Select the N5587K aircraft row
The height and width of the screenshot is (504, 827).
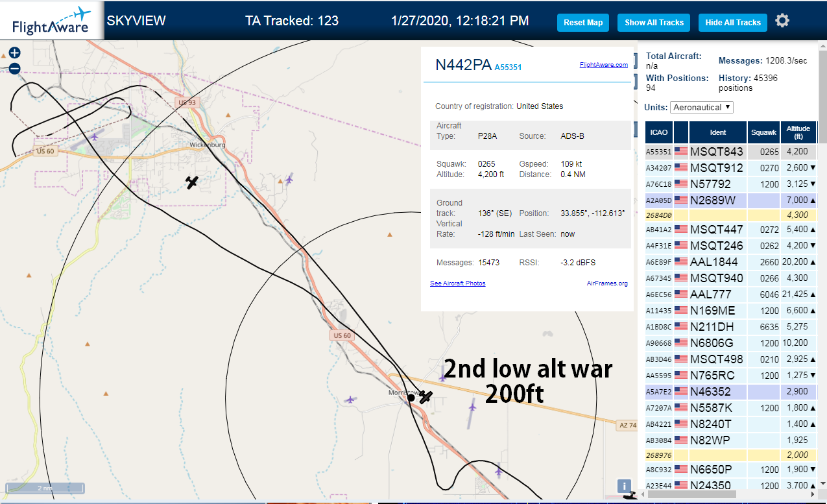coord(731,408)
